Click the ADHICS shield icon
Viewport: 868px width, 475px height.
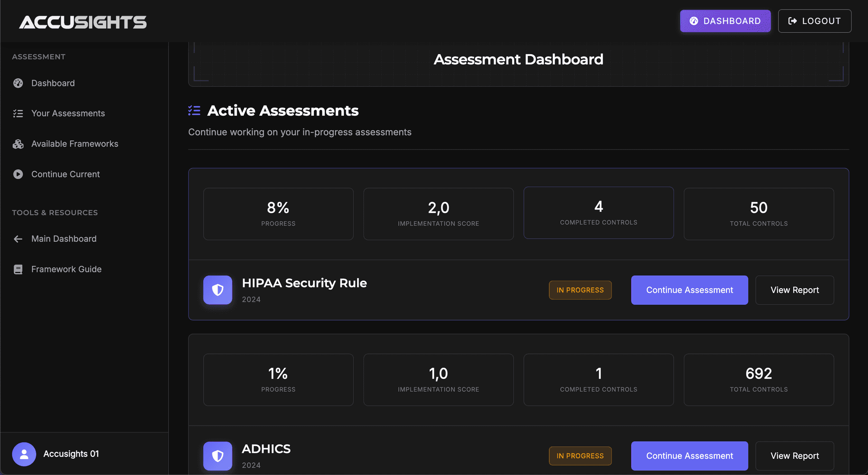pyautogui.click(x=217, y=456)
